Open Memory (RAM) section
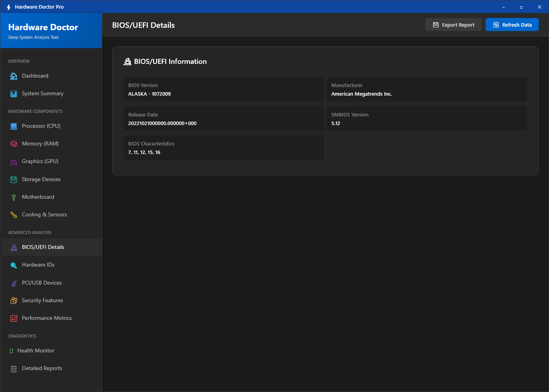This screenshot has width=549, height=392. click(x=51, y=144)
